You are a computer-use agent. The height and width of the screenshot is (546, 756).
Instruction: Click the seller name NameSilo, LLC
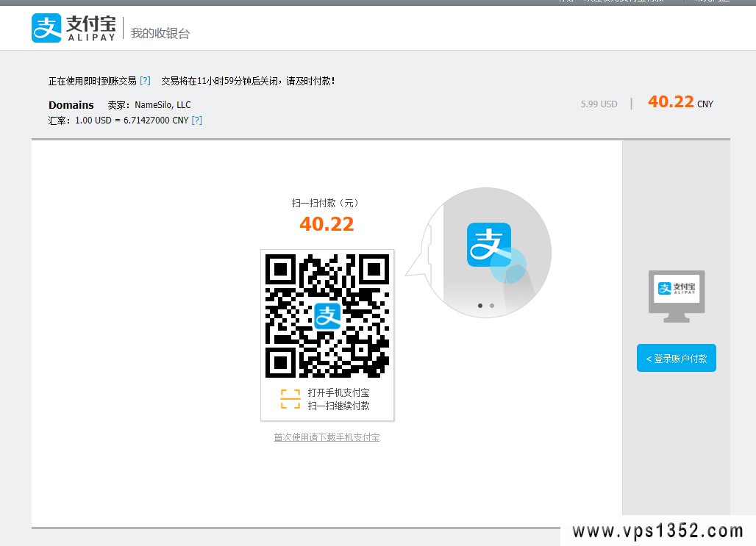163,105
